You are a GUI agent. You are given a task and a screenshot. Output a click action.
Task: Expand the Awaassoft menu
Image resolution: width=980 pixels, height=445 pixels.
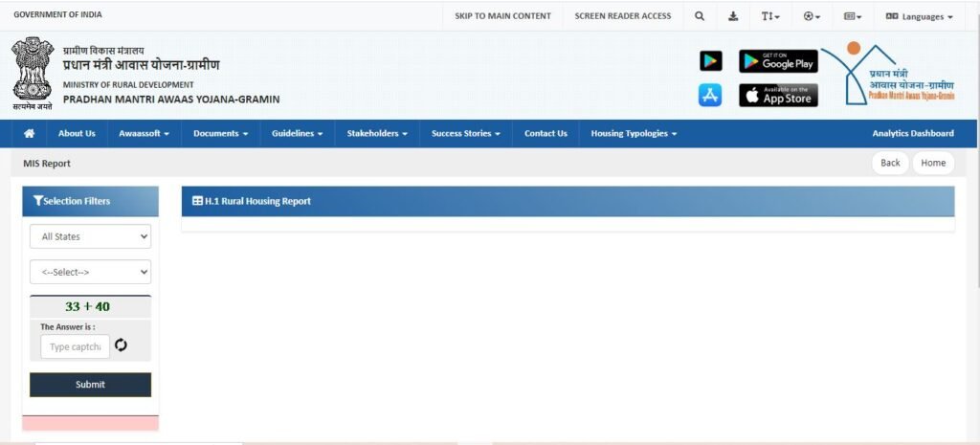coord(144,133)
